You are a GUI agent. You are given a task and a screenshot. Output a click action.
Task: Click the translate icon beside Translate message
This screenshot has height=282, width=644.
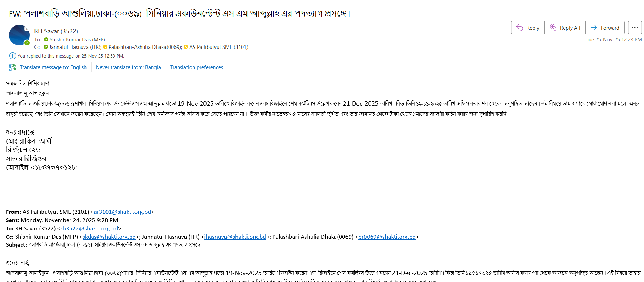click(x=12, y=67)
